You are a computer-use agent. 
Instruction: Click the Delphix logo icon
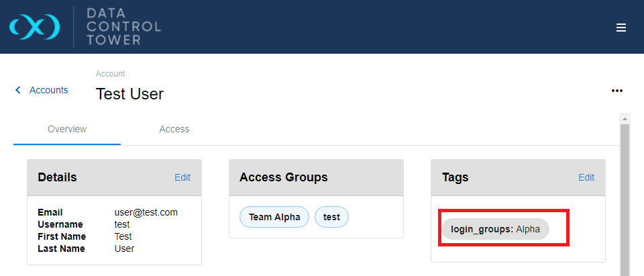pos(34,27)
